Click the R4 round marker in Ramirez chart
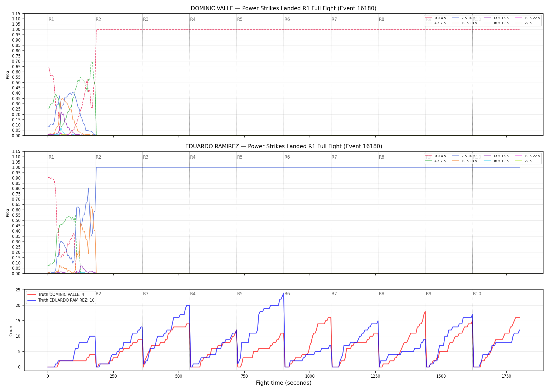 point(193,157)
